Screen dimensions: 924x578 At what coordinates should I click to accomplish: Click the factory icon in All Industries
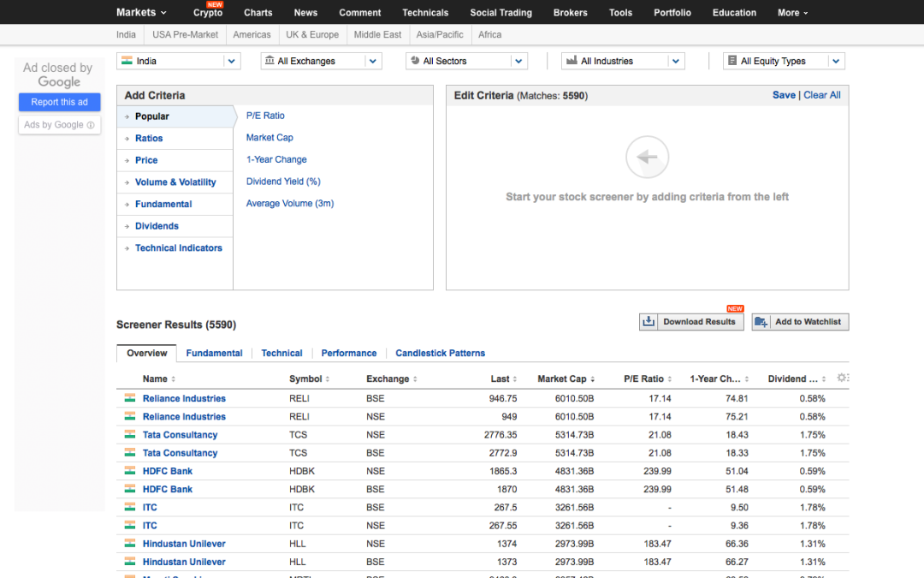tap(571, 60)
